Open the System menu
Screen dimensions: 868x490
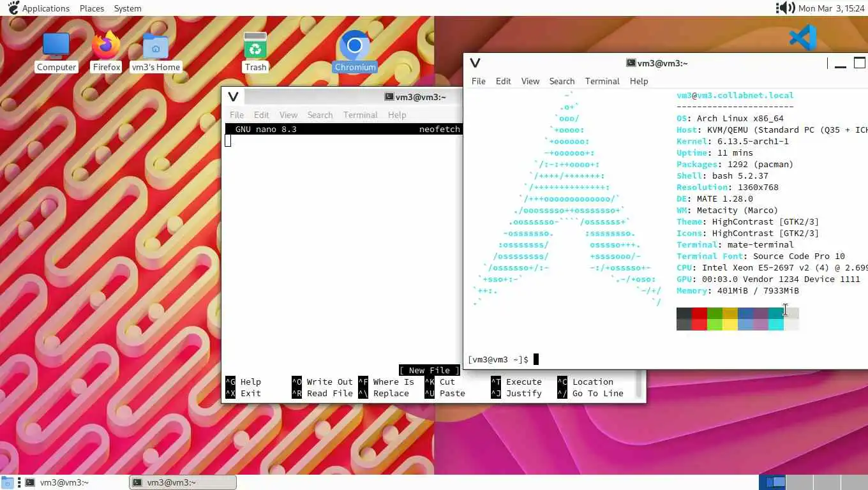point(128,8)
